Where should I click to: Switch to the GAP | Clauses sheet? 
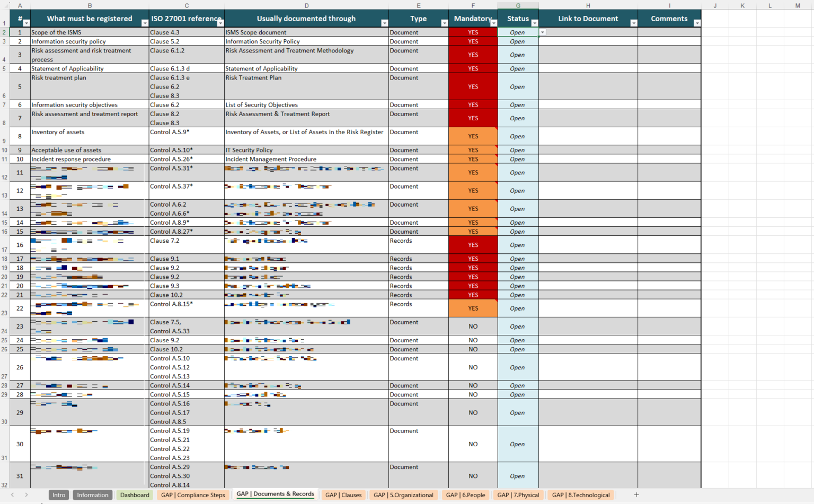[343, 494]
